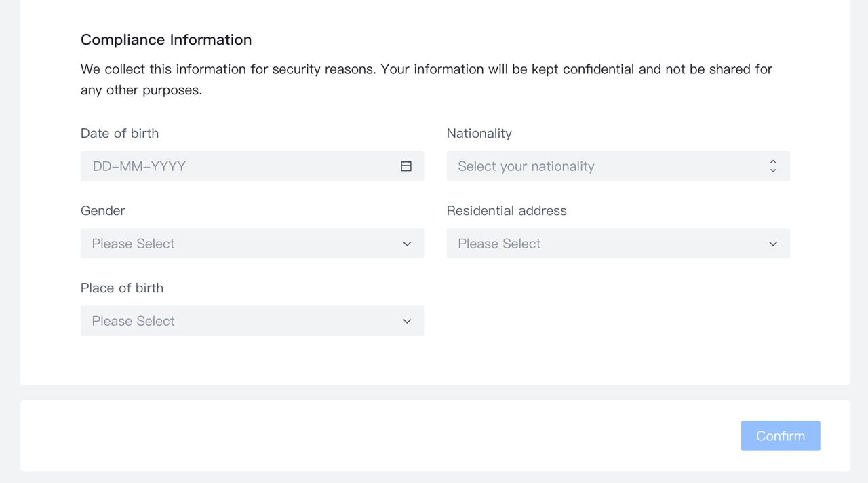Click the Please Select text under Place of birth

tap(133, 321)
